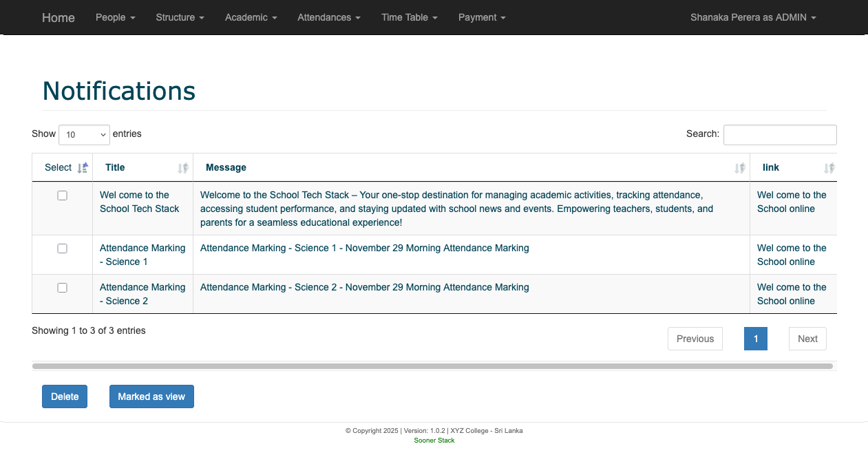The image size is (868, 455).
Task: Click the Next pagination button
Action: [807, 339]
